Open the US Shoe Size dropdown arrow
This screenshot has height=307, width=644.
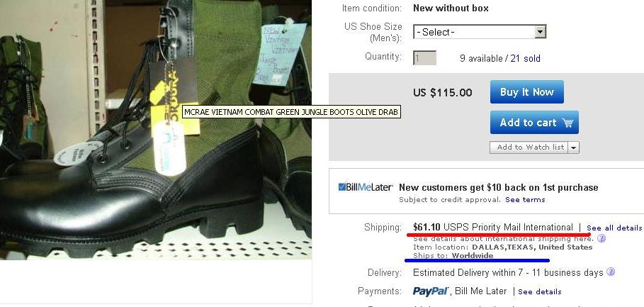[541, 32]
